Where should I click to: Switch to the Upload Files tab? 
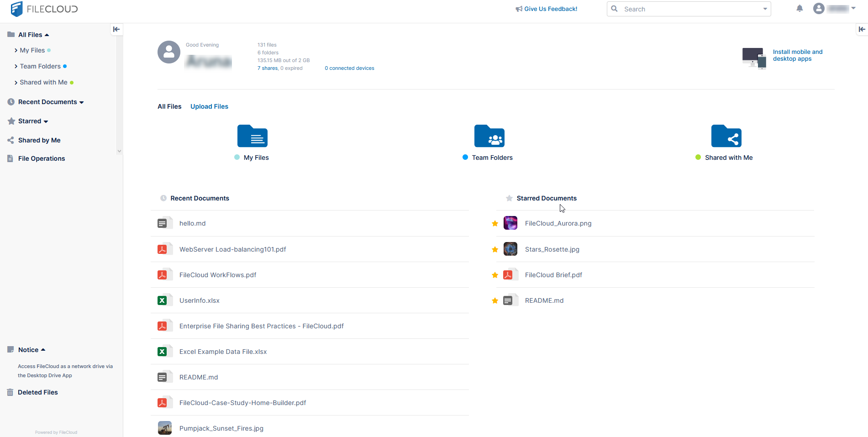[209, 106]
